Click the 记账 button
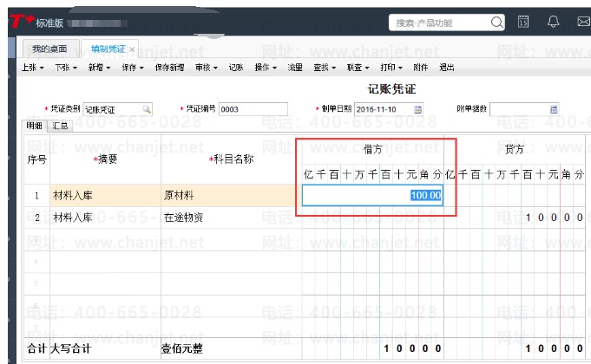 [236, 68]
